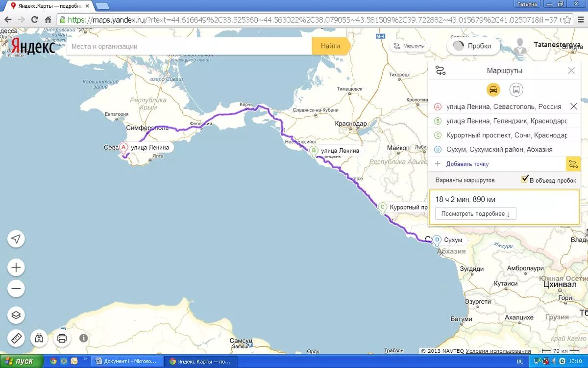588x368 pixels.
Task: Open the Tatanesterova account name
Action: pos(558,45)
